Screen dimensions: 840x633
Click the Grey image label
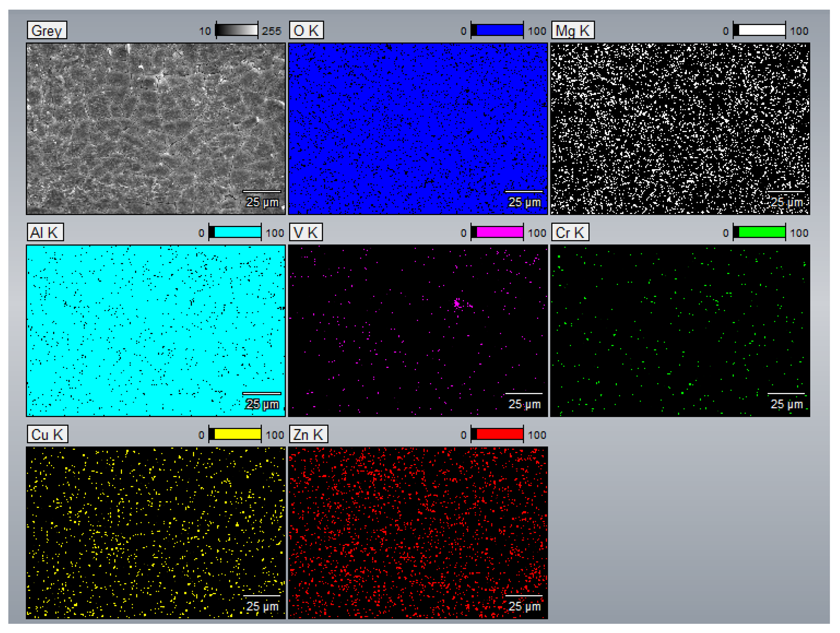[47, 30]
